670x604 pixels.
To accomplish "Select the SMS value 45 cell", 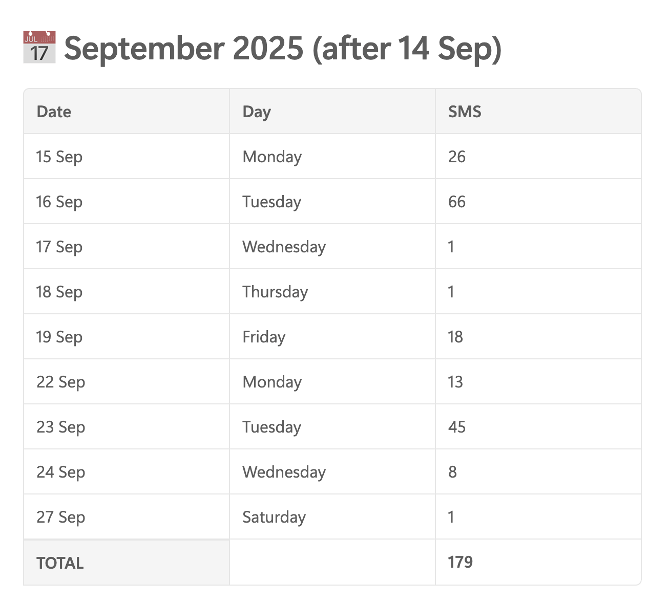I will pyautogui.click(x=538, y=427).
